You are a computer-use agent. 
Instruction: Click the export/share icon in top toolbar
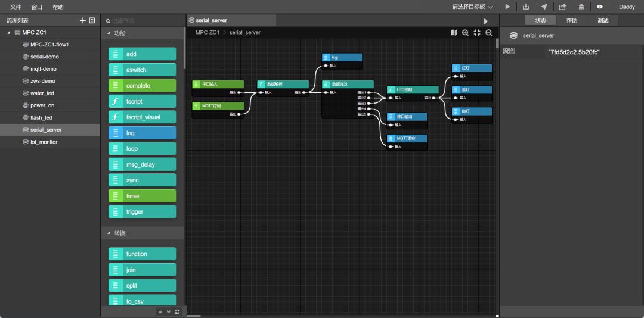point(562,7)
